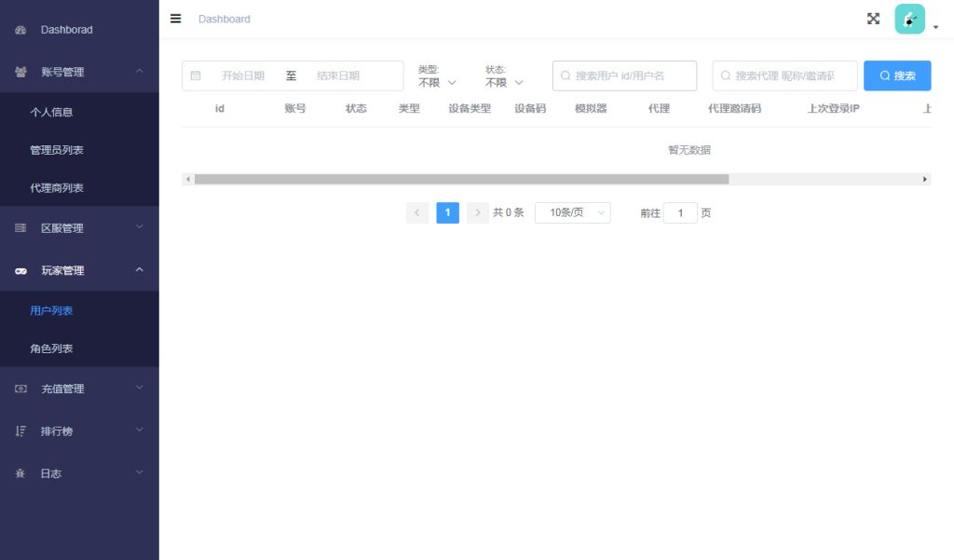954x560 pixels.
Task: Click the 区服管理 server icon
Action: 20,228
